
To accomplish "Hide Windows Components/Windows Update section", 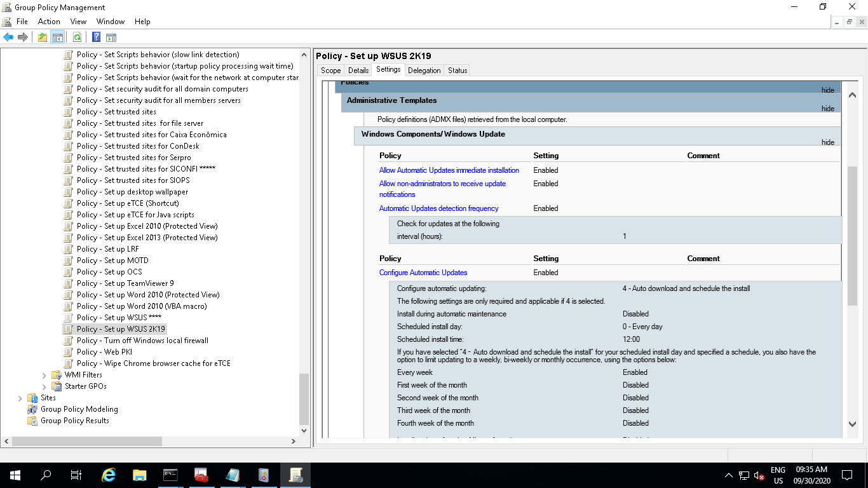I will tap(827, 142).
